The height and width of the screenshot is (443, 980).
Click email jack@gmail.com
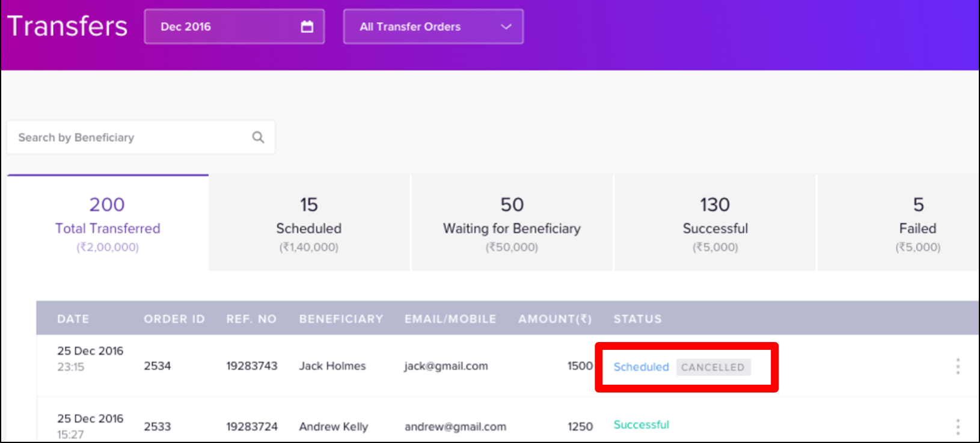click(446, 366)
